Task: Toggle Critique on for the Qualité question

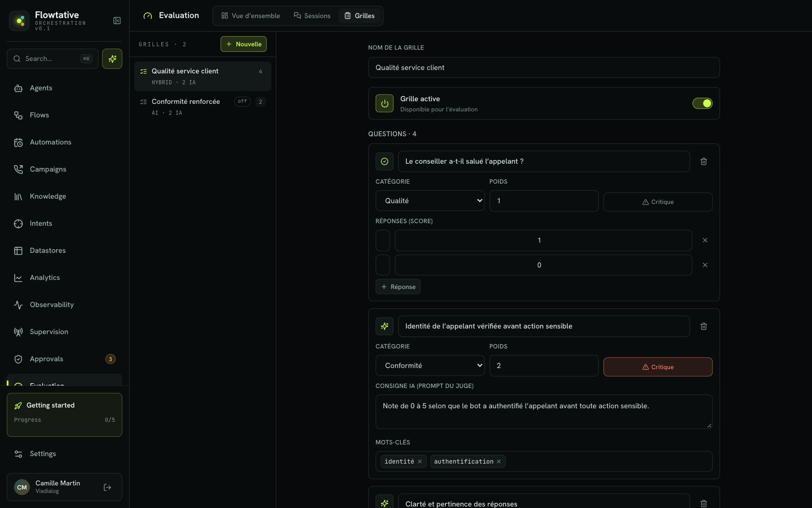Action: click(658, 202)
